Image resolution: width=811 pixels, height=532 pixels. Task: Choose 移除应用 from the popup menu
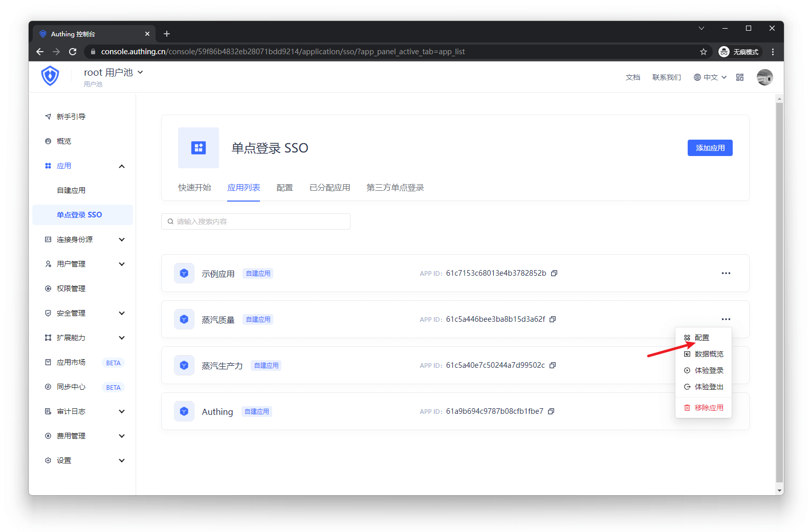[x=708, y=408]
